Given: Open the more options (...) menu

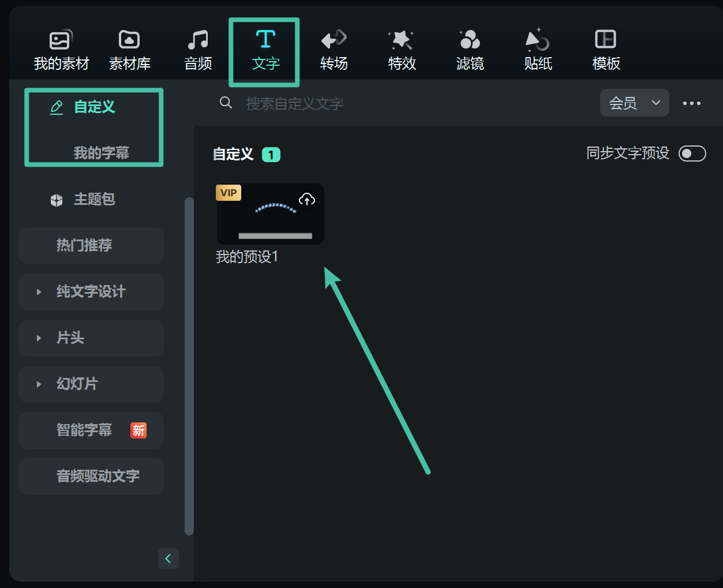Looking at the screenshot, I should (x=691, y=103).
